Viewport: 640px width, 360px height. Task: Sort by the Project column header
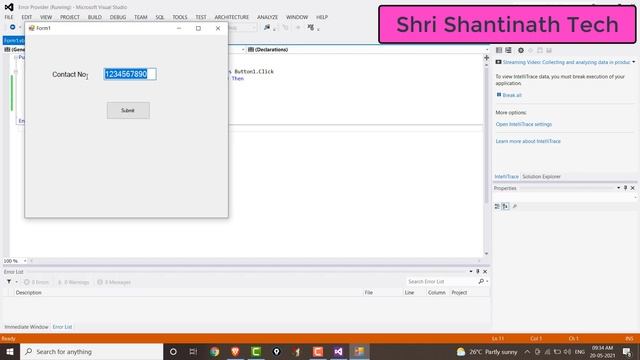(459, 293)
